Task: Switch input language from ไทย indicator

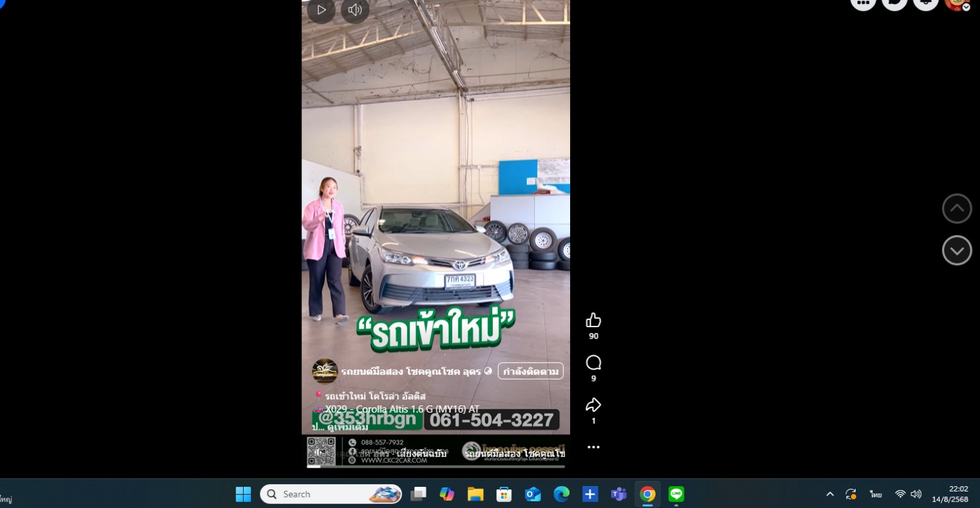Action: 876,494
